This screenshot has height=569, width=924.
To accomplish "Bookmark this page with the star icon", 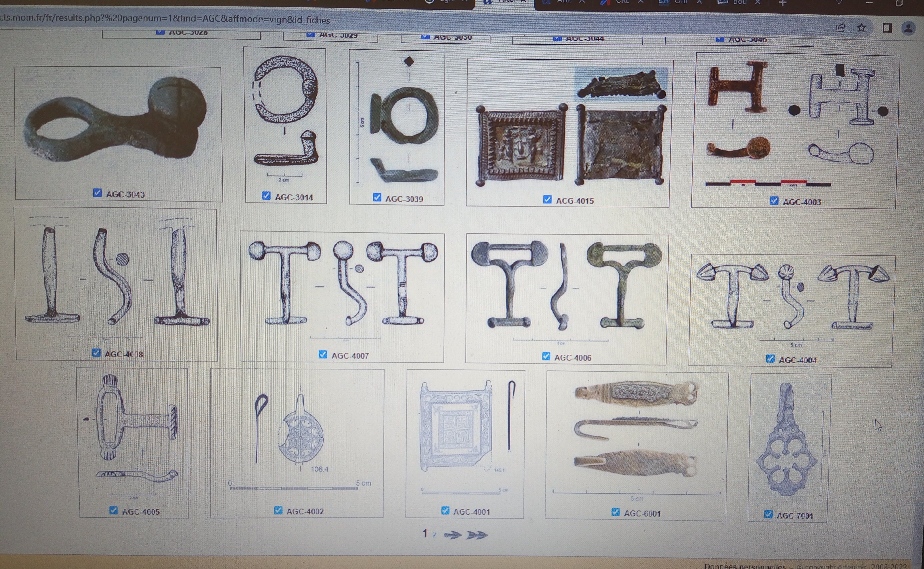I will pos(862,28).
